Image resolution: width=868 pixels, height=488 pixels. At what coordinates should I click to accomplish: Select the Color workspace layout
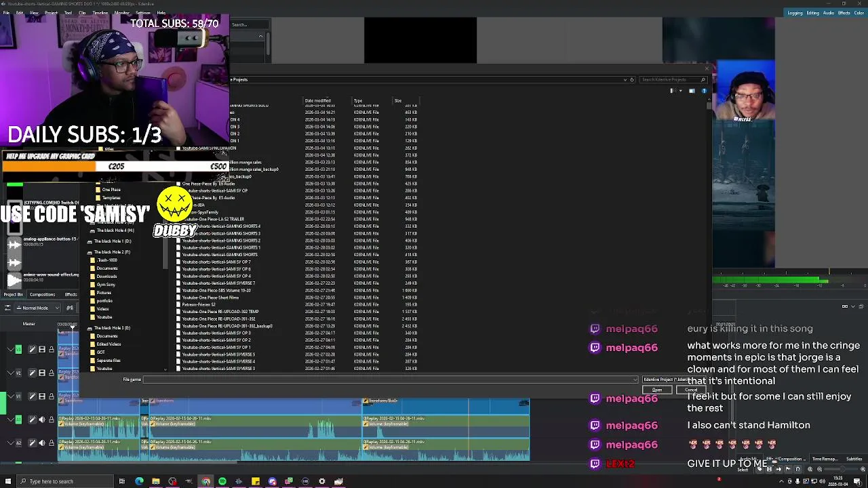tap(858, 13)
